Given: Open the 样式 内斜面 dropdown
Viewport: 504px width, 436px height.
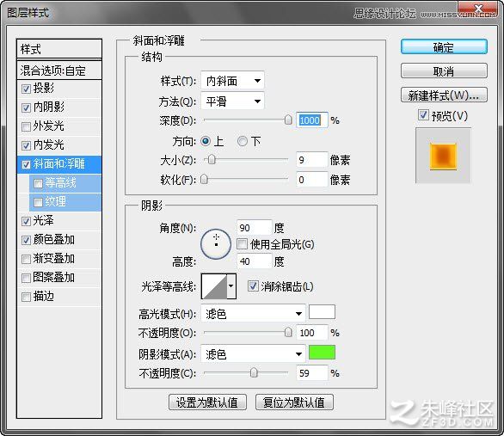Looking at the screenshot, I should pyautogui.click(x=232, y=81).
